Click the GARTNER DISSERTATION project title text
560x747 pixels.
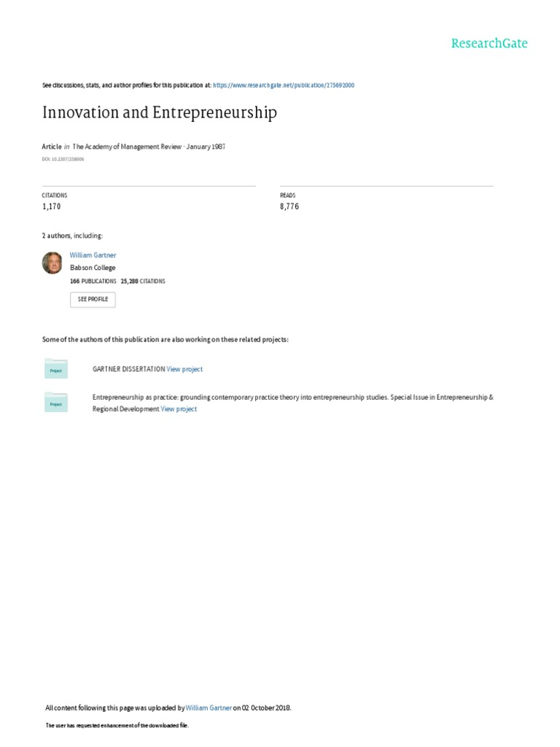128,369
